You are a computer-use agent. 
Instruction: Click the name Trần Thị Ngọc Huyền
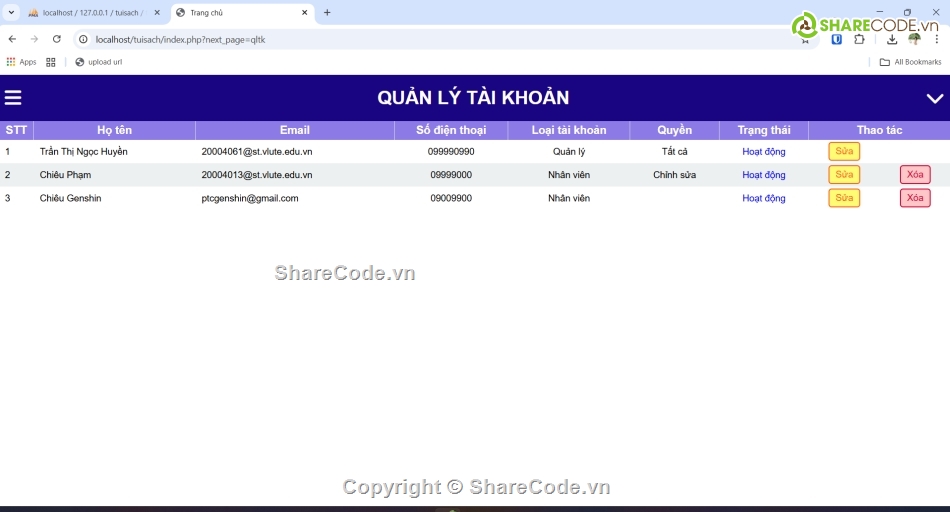tap(84, 151)
